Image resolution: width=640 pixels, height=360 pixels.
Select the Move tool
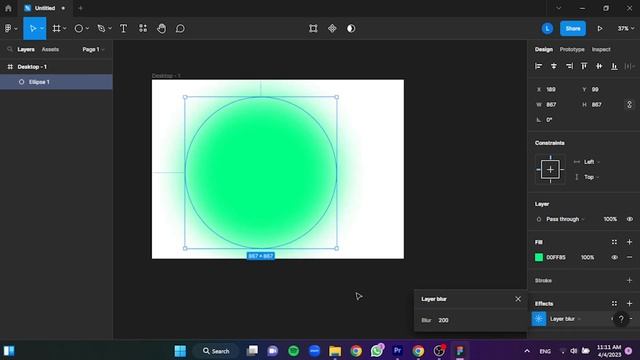[x=32, y=29]
